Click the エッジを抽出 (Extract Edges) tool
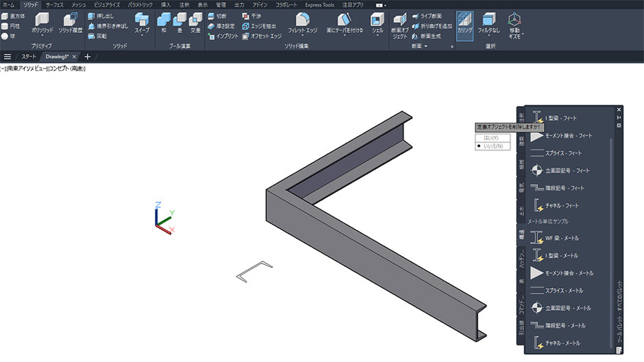This screenshot has height=362, width=644. [259, 26]
